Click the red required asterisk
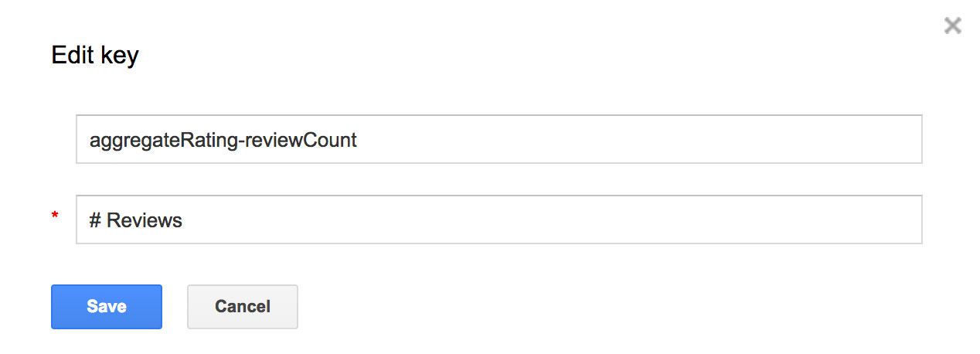The height and width of the screenshot is (354, 980). tap(55, 216)
